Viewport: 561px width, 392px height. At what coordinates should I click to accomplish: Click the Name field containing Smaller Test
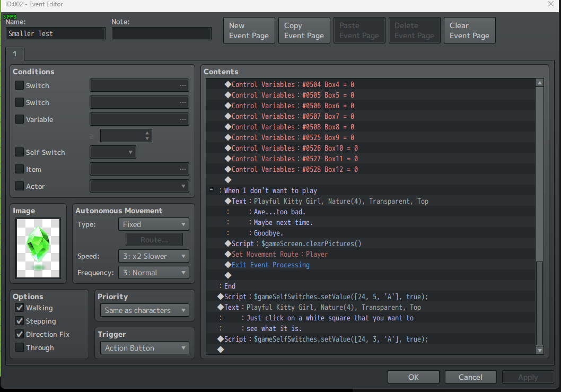[x=56, y=33]
